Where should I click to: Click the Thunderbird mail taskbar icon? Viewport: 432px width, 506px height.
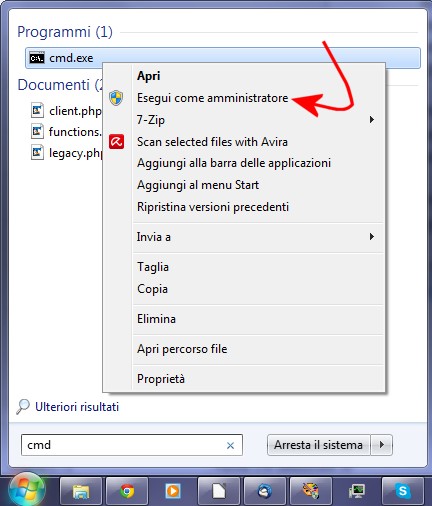click(265, 491)
